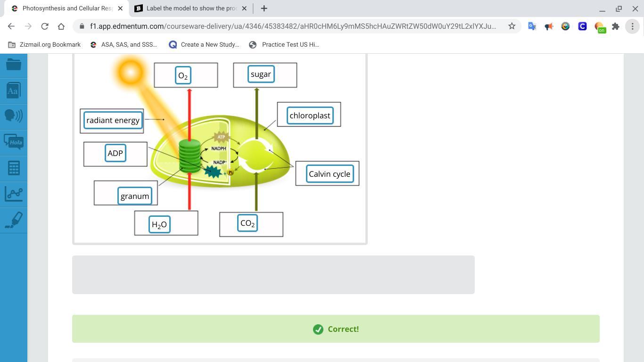Open the extension showing 'on' badge
Image resolution: width=644 pixels, height=362 pixels.
coord(599,27)
